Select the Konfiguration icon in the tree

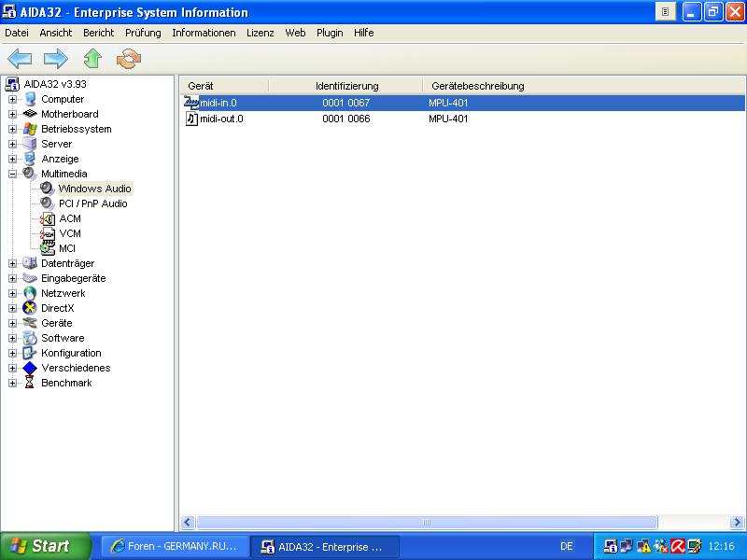(30, 353)
